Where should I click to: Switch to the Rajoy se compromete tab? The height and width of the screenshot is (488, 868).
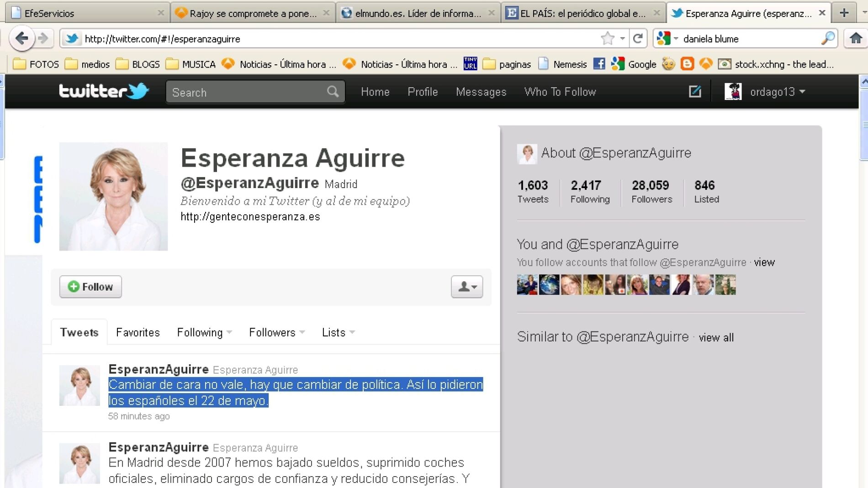[253, 13]
